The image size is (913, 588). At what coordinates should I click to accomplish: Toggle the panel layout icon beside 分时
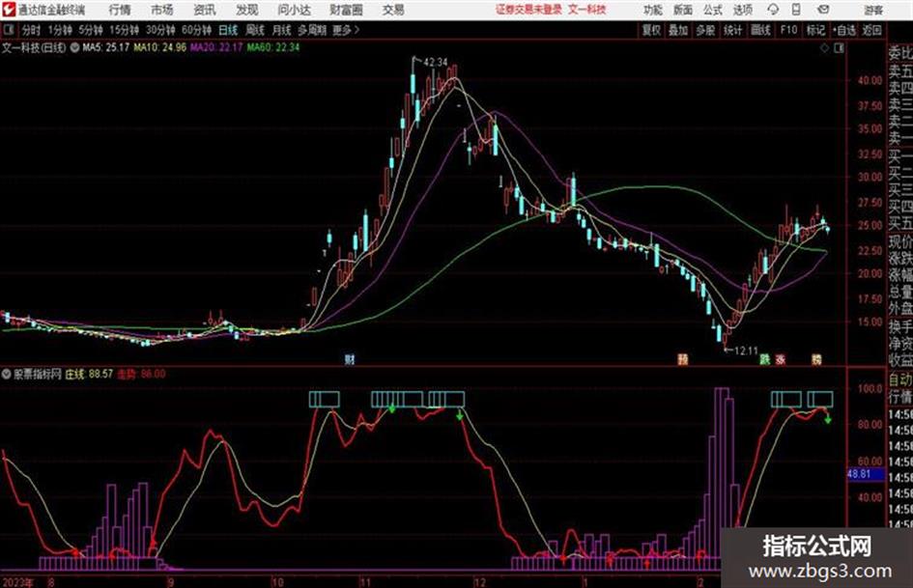pyautogui.click(x=9, y=30)
